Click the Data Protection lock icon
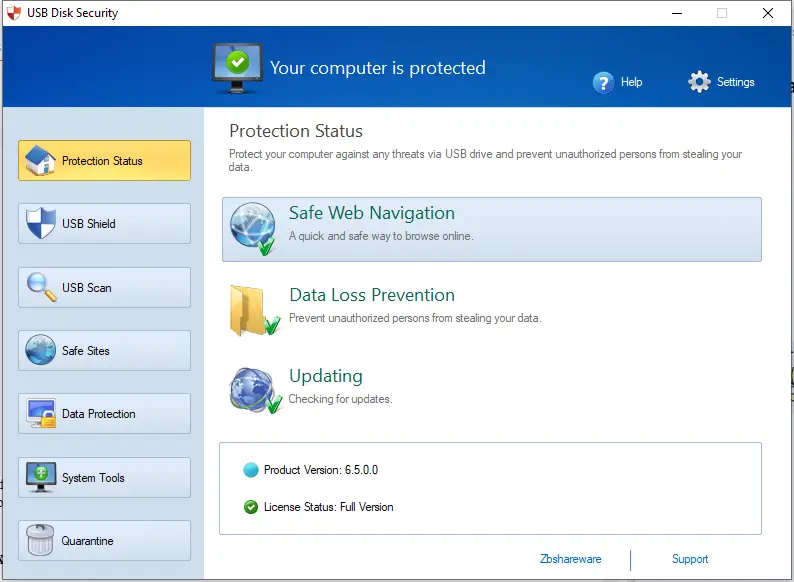794x582 pixels. pos(42,414)
